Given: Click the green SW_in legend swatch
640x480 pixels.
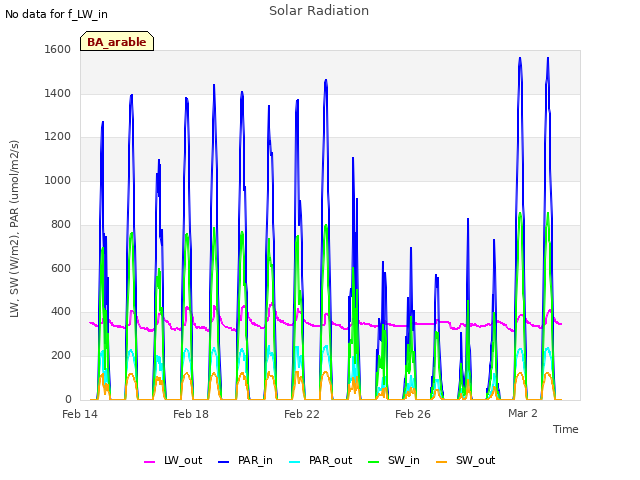Looking at the screenshot, I should pyautogui.click(x=374, y=462).
